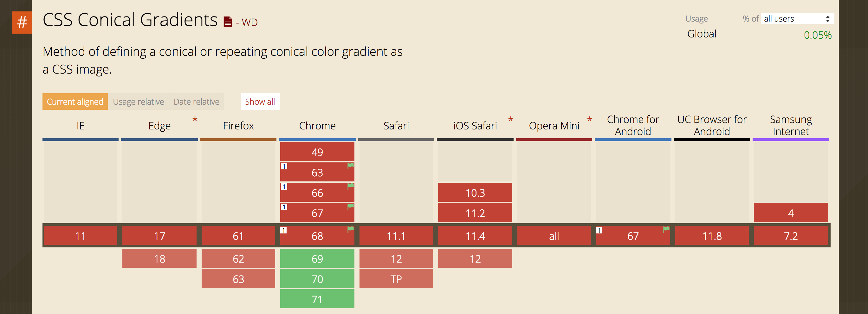Screen dimensions: 868x314
Task: Click the WD status link
Action: pyautogui.click(x=249, y=23)
